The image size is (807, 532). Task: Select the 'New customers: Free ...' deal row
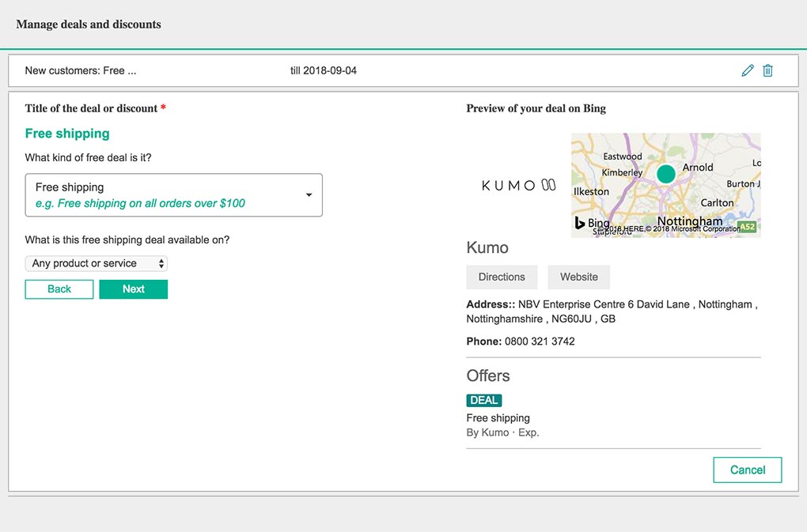pyautogui.click(x=81, y=70)
